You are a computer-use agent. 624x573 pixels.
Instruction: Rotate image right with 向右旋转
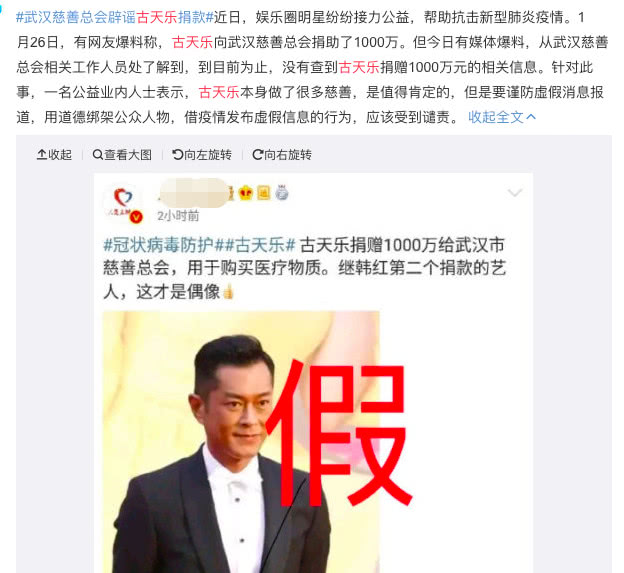point(282,155)
